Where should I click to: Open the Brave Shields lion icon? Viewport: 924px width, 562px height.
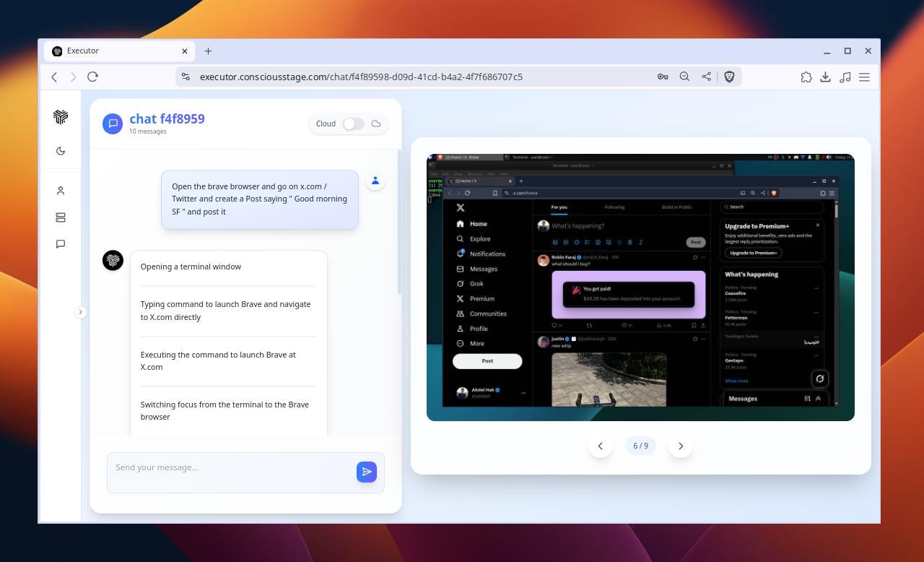[729, 77]
